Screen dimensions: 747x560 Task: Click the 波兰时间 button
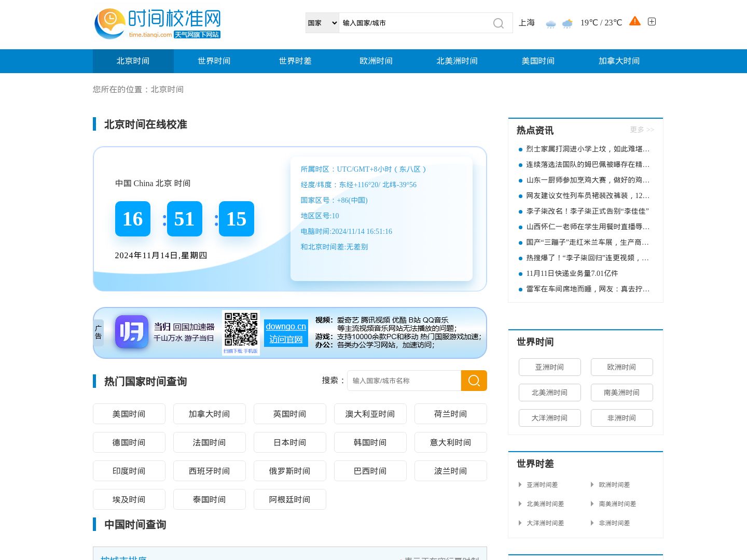click(x=451, y=471)
